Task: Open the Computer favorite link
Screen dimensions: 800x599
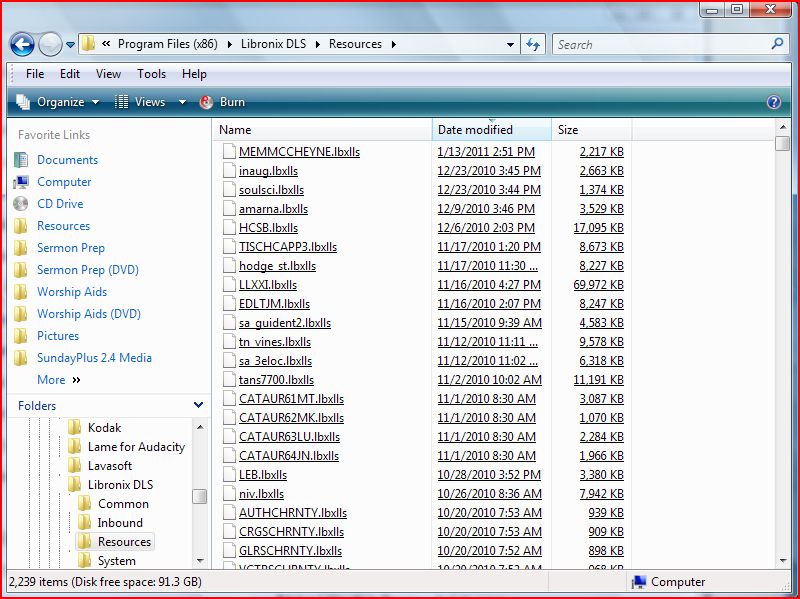Action: (64, 182)
